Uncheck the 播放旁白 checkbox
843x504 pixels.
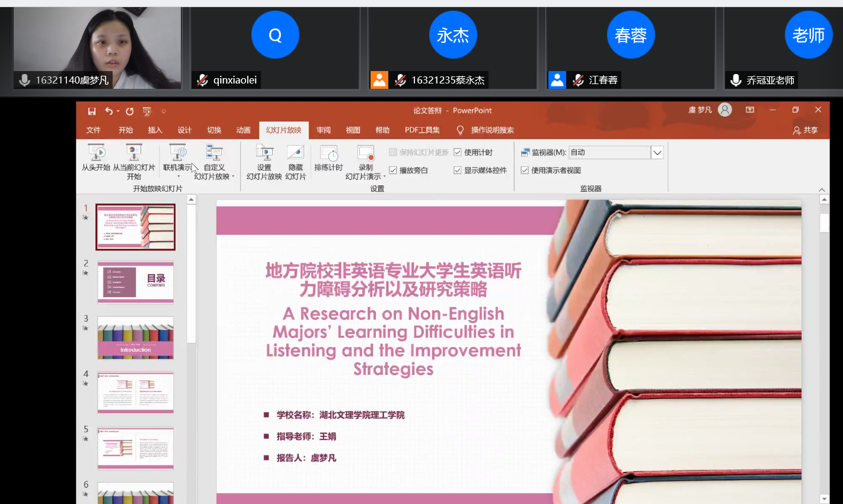(393, 171)
